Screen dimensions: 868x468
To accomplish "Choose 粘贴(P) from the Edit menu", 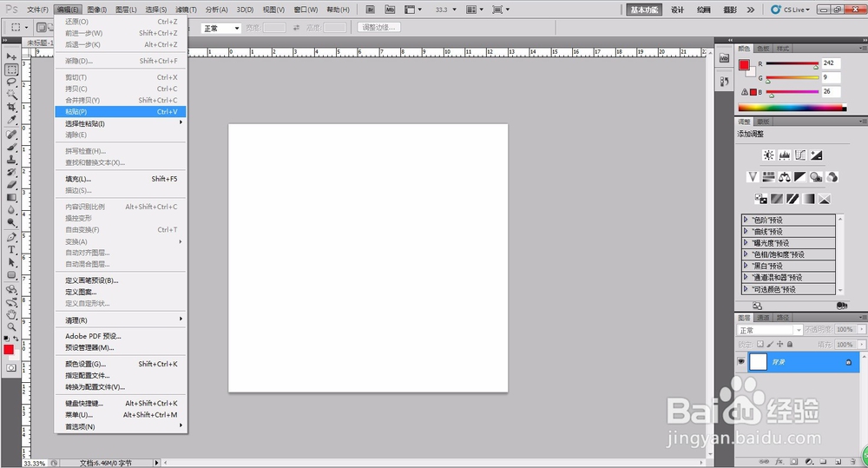I will (121, 112).
